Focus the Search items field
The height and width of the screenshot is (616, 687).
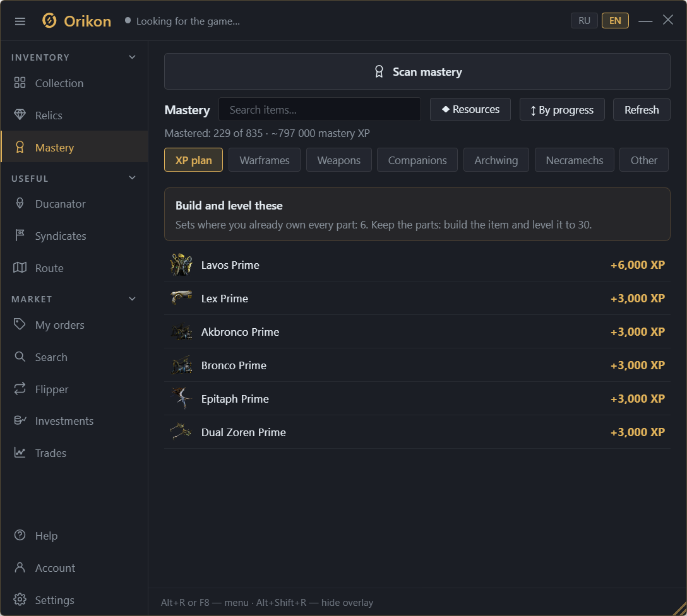coord(320,109)
